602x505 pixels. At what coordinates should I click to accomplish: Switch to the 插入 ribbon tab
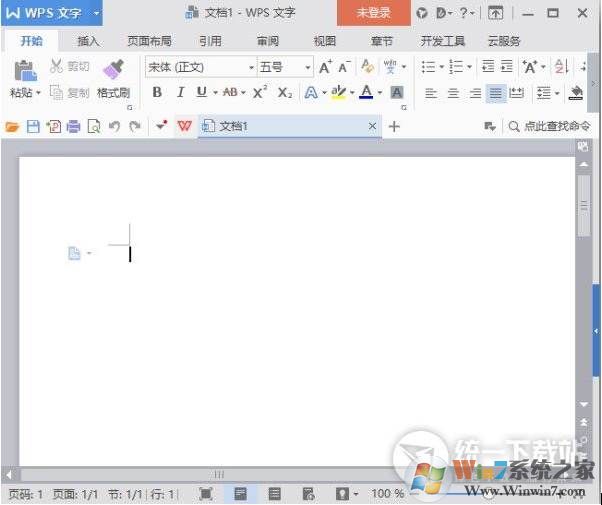[89, 41]
